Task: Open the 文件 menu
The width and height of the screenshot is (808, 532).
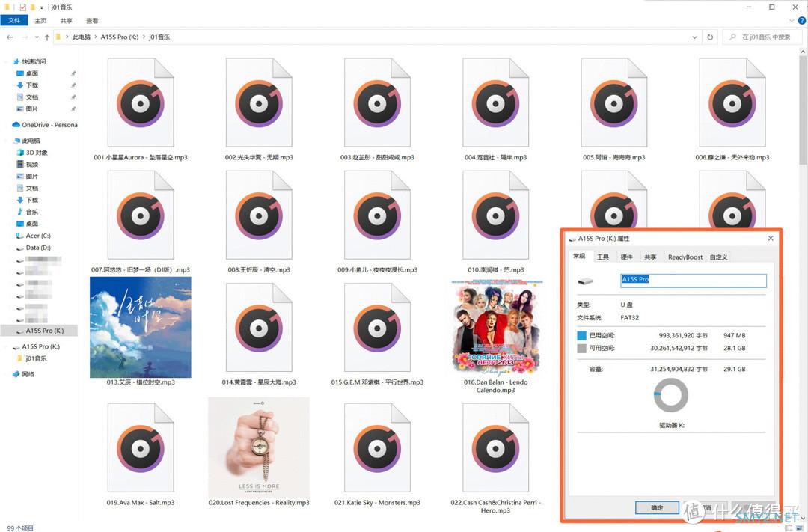Action: pos(14,21)
